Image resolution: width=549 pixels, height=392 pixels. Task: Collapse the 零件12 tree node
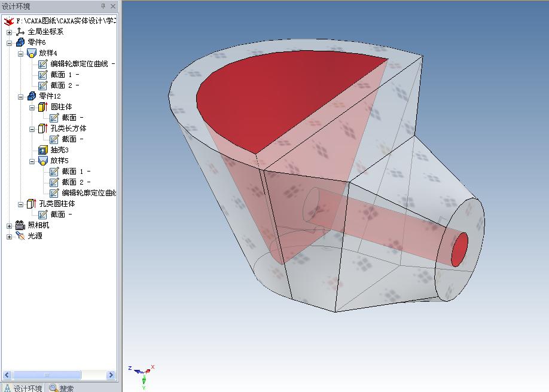21,96
